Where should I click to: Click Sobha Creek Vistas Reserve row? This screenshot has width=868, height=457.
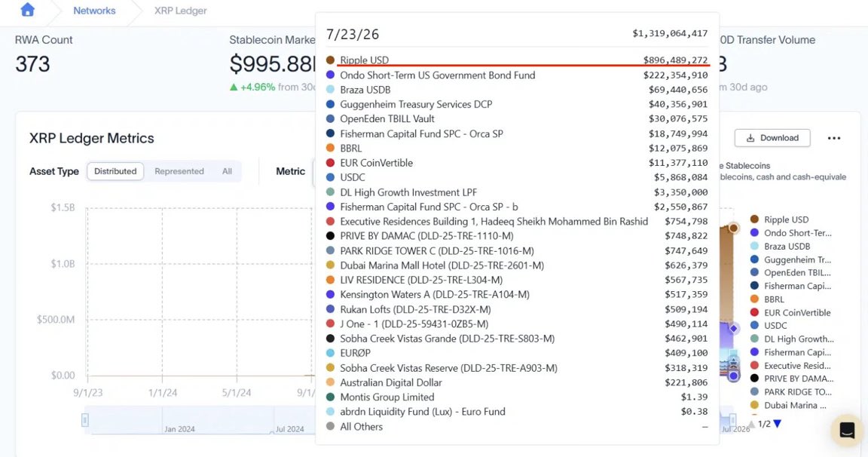(517, 368)
